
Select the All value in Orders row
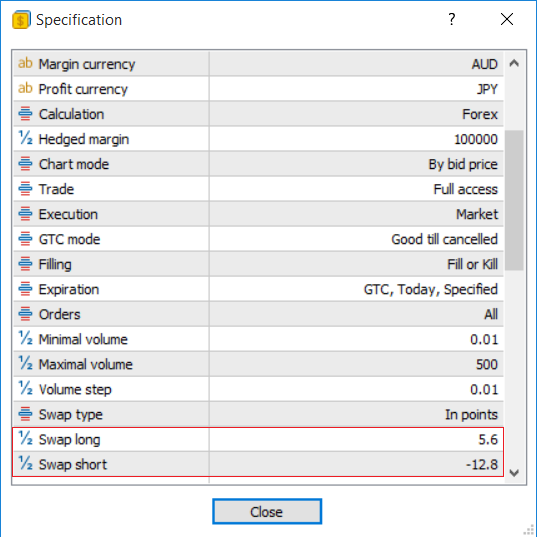pyautogui.click(x=491, y=314)
